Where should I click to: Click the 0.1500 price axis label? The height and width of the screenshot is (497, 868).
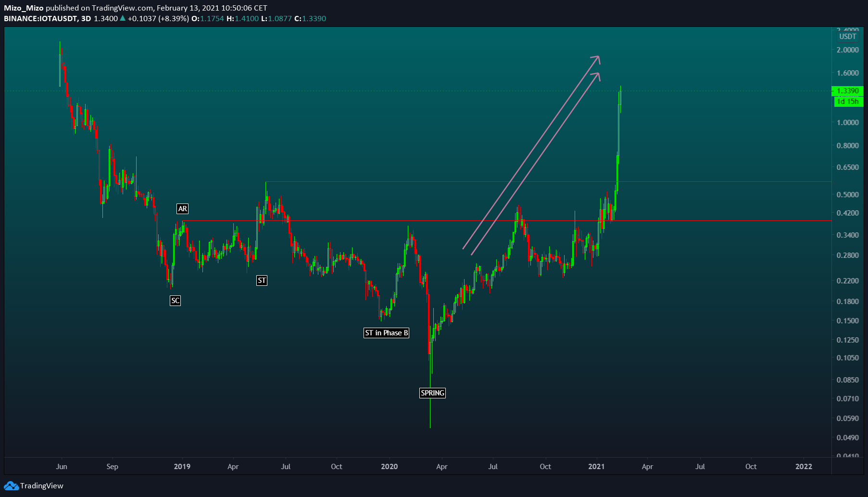[847, 321]
